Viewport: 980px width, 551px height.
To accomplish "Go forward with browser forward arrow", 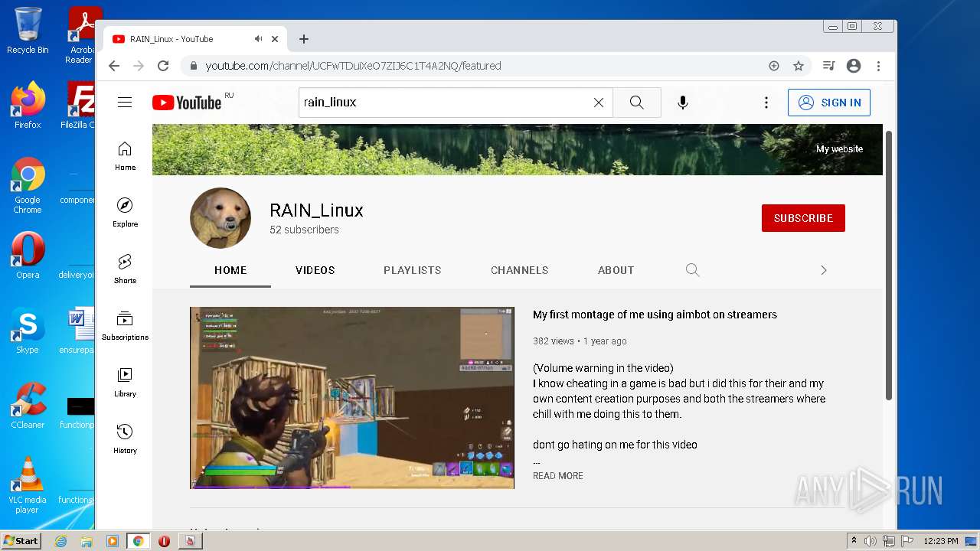I will [x=139, y=66].
